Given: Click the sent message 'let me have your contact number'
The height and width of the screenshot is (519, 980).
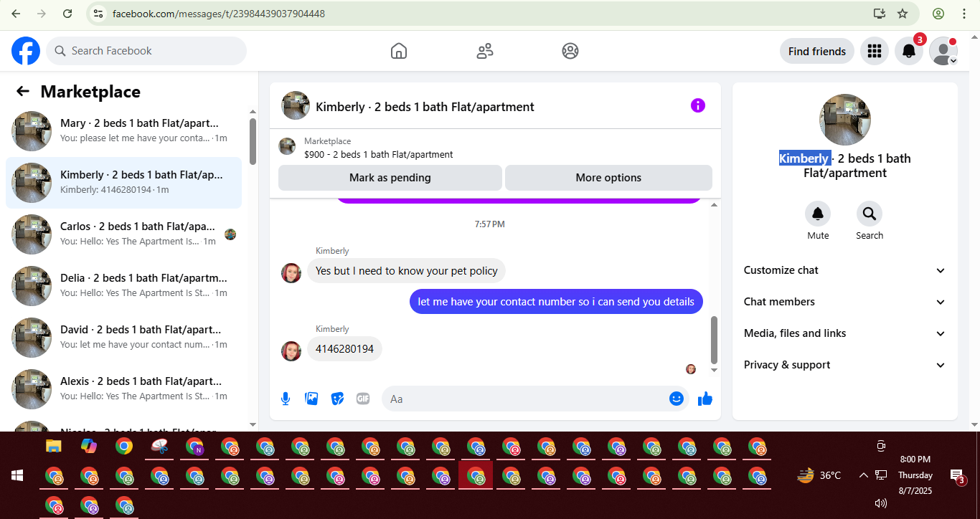Looking at the screenshot, I should point(556,302).
